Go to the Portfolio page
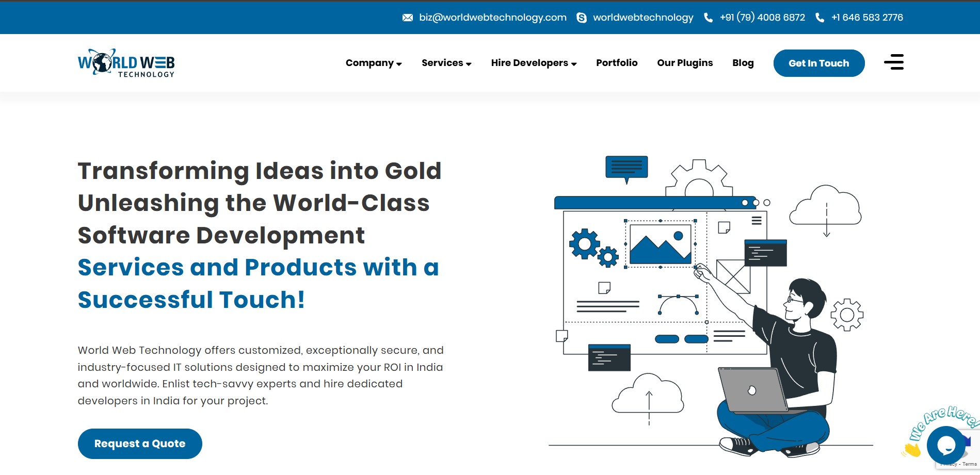Image resolution: width=980 pixels, height=475 pixels. click(x=617, y=63)
